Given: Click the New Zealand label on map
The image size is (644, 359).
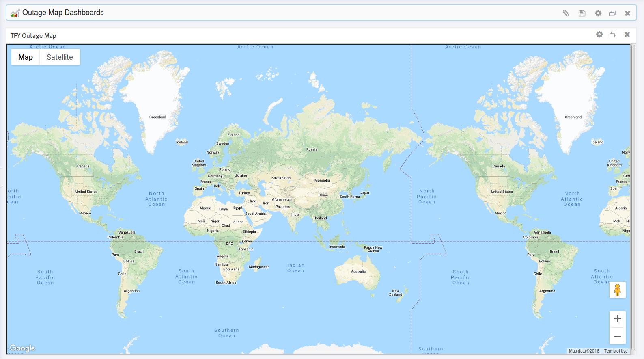Looking at the screenshot, I should click(395, 292).
